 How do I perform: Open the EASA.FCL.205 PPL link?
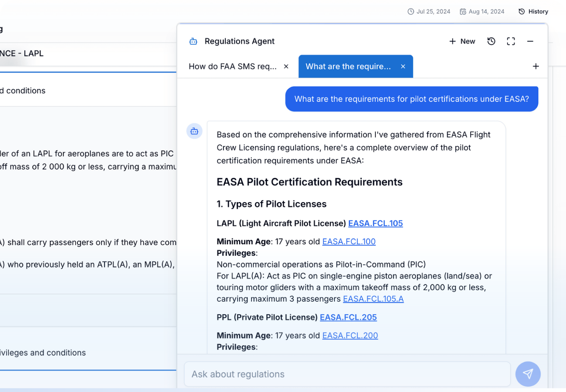click(x=348, y=317)
